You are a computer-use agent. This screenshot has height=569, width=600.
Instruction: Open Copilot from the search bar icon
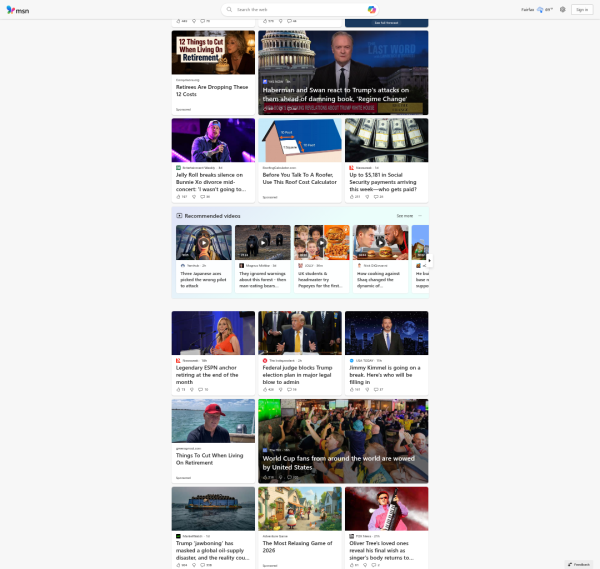click(x=371, y=10)
